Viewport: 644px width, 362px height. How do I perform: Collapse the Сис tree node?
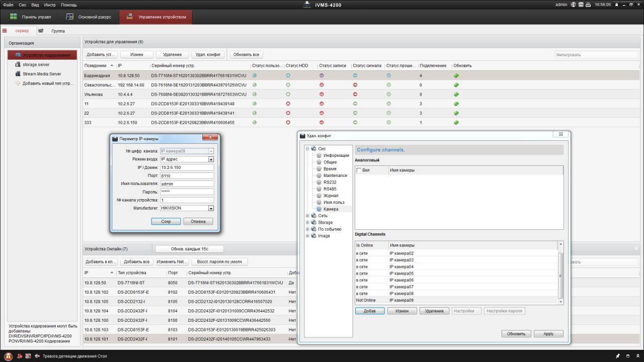coord(307,148)
